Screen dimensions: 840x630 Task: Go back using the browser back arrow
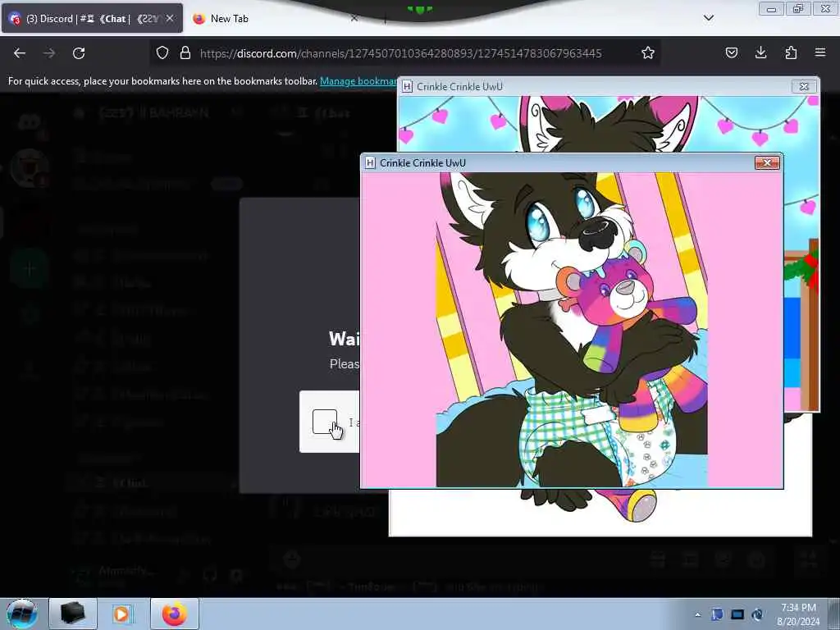[x=20, y=53]
